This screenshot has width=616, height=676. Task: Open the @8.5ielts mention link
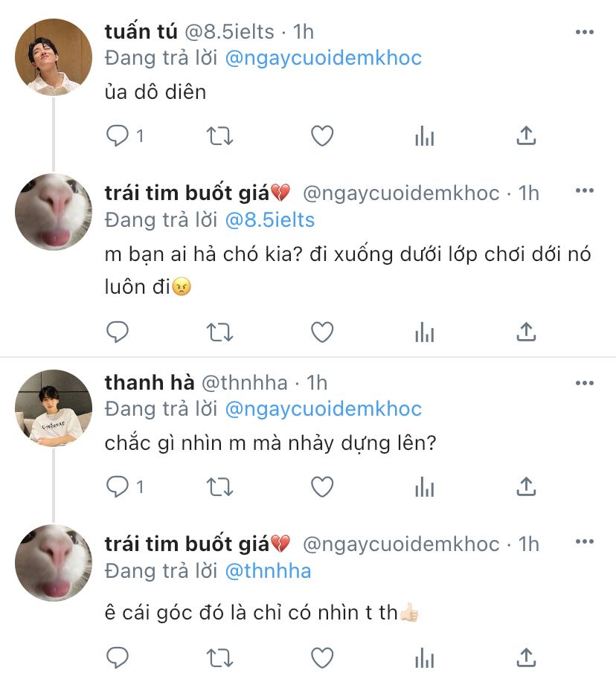(x=269, y=219)
